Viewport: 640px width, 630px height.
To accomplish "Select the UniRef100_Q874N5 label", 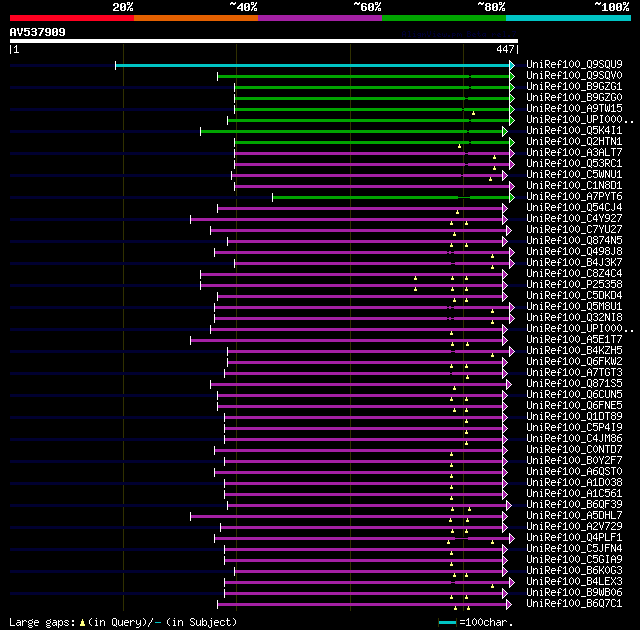I will (x=574, y=240).
